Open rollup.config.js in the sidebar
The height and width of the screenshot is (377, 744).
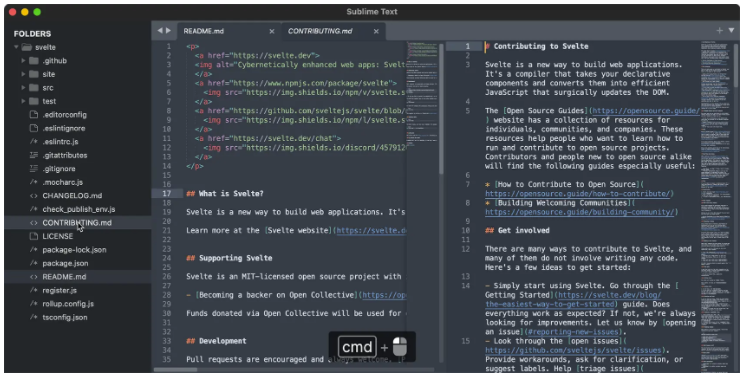[x=68, y=304]
